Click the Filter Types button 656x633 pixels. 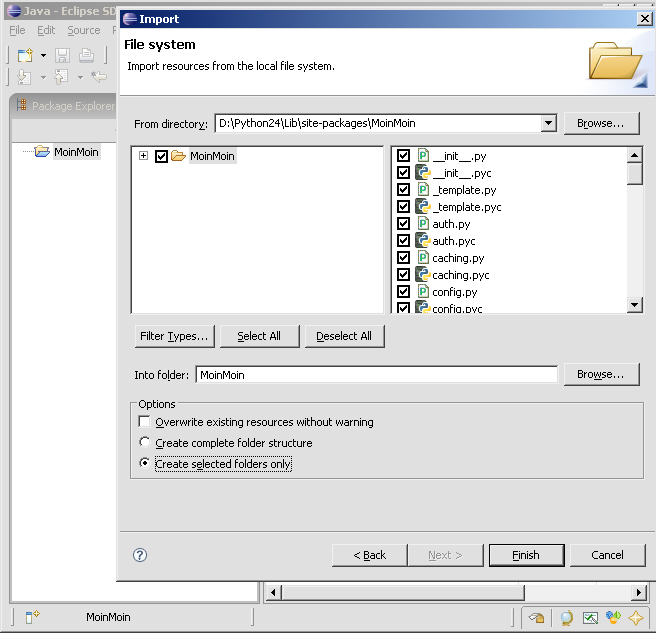[x=174, y=336]
